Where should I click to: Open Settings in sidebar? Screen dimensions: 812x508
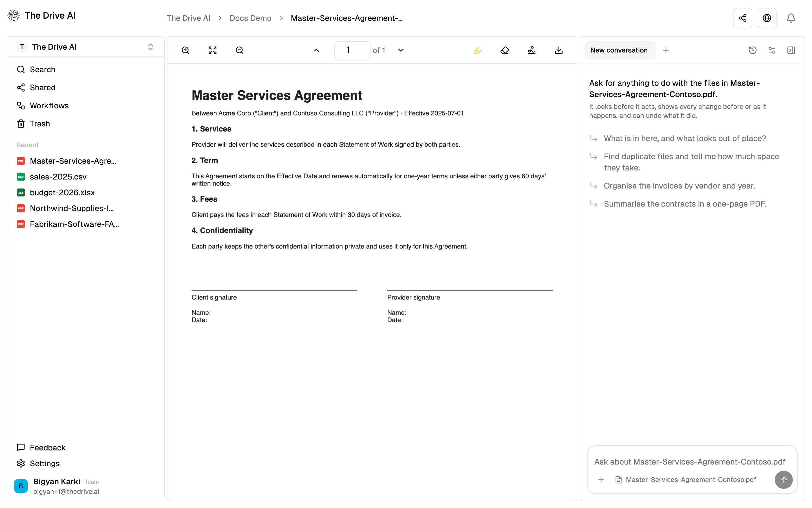pyautogui.click(x=38, y=464)
